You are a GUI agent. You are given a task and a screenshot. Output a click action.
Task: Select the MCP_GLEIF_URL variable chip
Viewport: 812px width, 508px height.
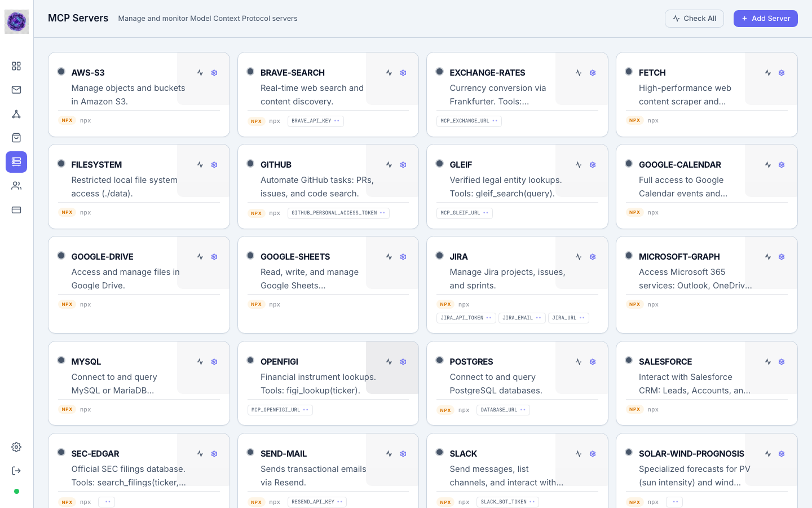465,213
